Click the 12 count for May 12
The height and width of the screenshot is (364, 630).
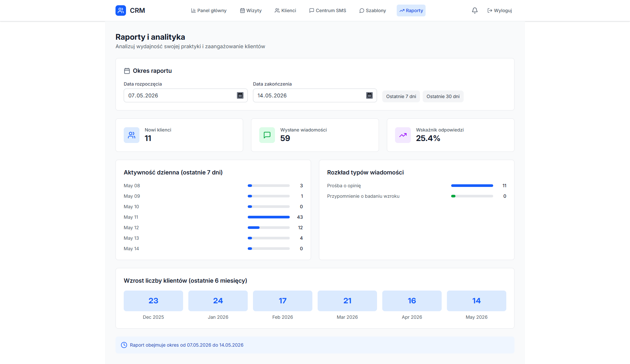pyautogui.click(x=300, y=228)
